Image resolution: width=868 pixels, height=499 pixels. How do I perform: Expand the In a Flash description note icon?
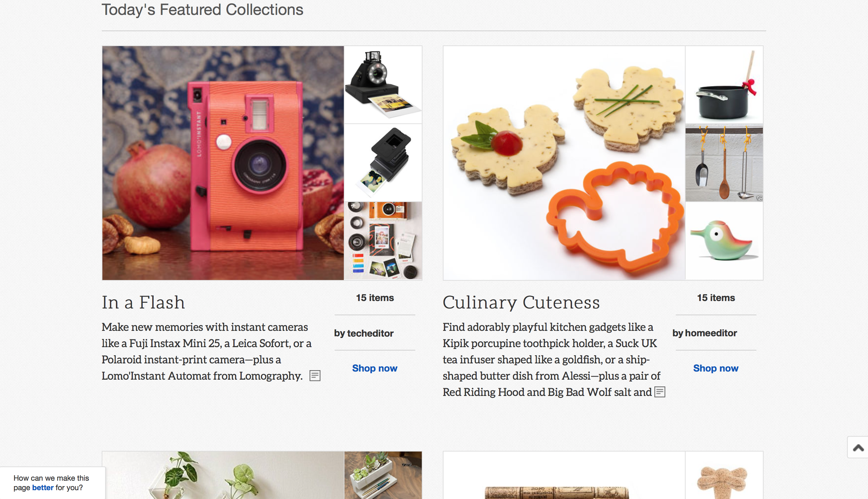315,376
